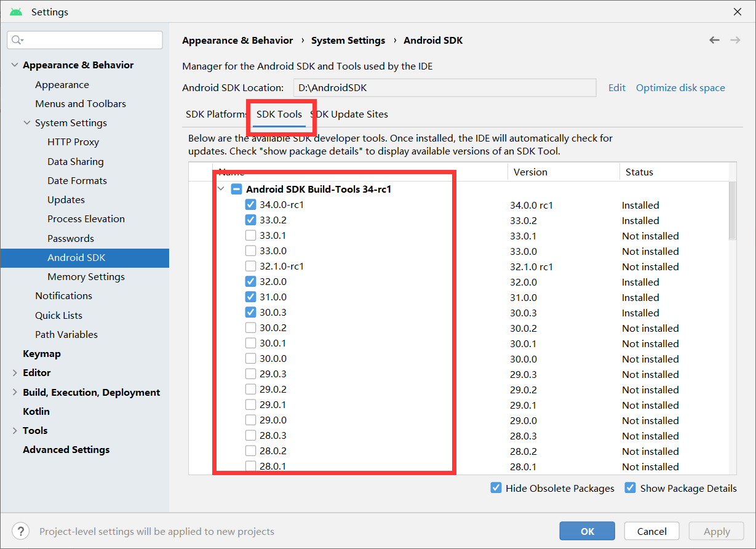The image size is (756, 549).
Task: Check the 33.0.1 build tools checkbox
Action: pyautogui.click(x=250, y=236)
